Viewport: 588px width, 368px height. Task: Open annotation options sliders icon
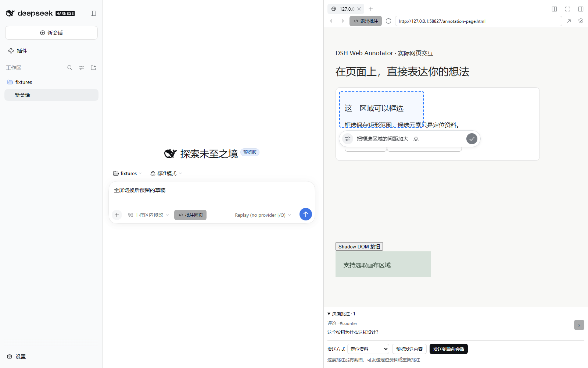pyautogui.click(x=348, y=139)
